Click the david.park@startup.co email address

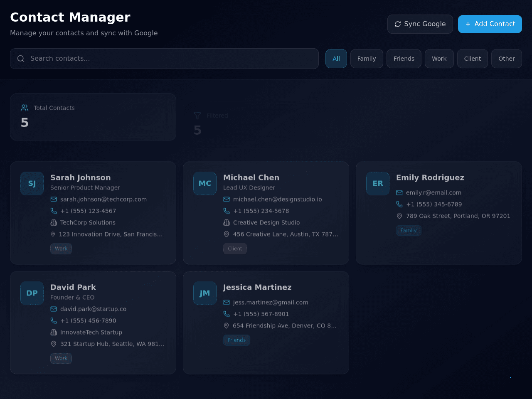[93, 309]
